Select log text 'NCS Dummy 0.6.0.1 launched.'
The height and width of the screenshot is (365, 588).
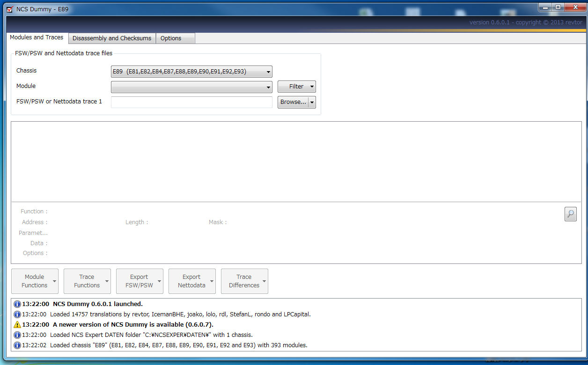click(98, 304)
